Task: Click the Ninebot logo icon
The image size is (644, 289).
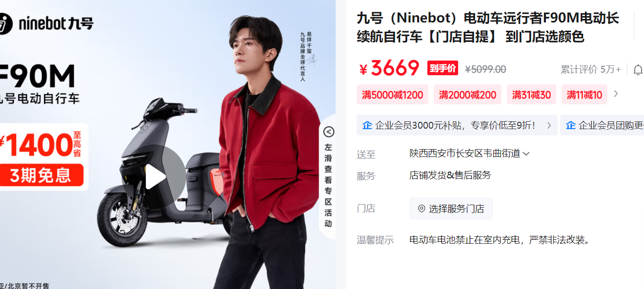Action: click(x=4, y=23)
